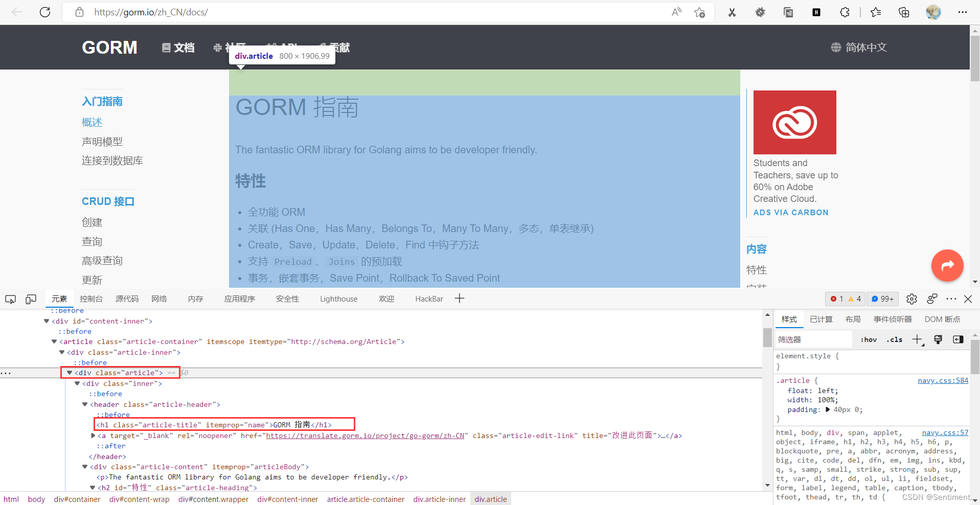Switch to the 控制台 DevTools tab

(x=91, y=299)
